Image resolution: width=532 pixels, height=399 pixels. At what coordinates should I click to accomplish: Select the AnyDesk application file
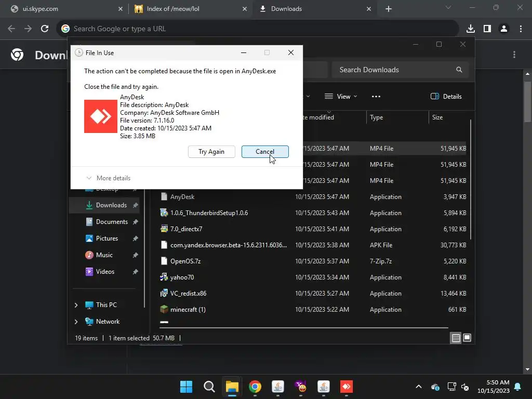click(x=313, y=197)
